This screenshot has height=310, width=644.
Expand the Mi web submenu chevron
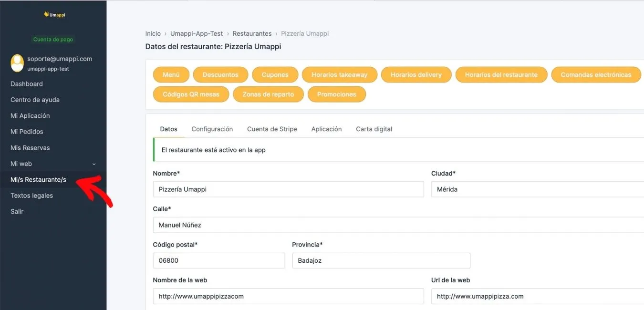(x=94, y=164)
